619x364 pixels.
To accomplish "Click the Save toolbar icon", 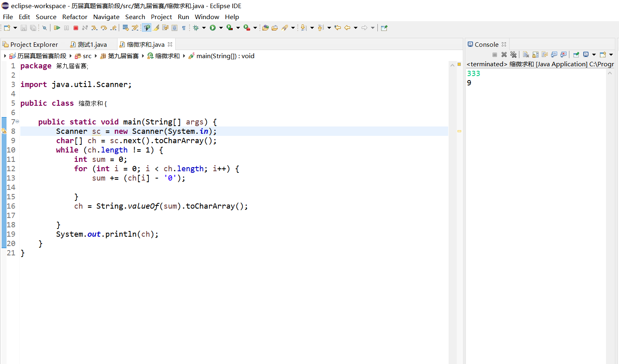I will (x=24, y=28).
